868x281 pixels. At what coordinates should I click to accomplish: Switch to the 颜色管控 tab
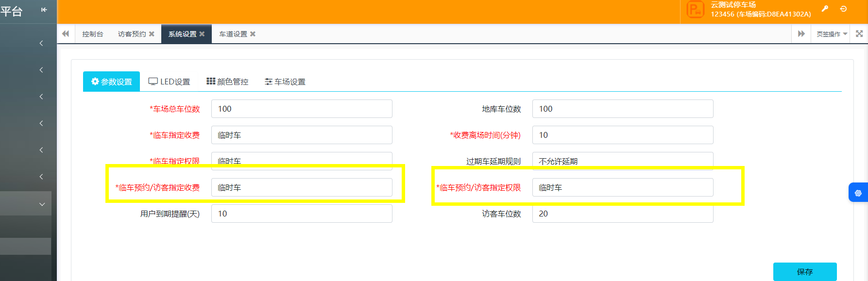coord(227,82)
